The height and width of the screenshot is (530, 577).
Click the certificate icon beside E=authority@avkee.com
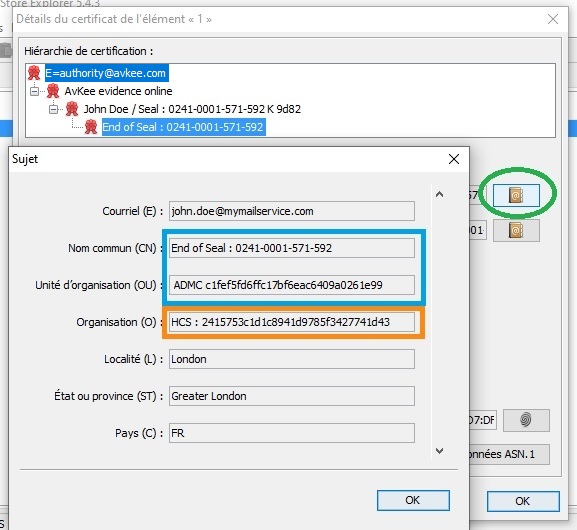click(34, 73)
